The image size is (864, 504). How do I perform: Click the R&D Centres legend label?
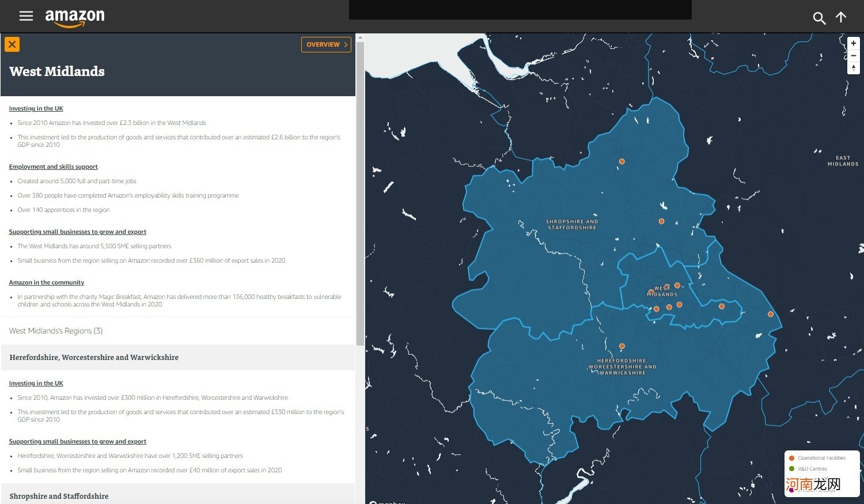[x=812, y=469]
